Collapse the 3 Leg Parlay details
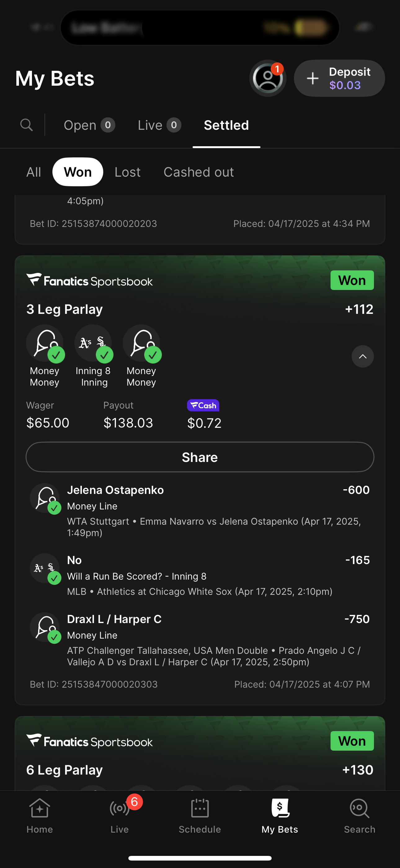 pos(362,356)
